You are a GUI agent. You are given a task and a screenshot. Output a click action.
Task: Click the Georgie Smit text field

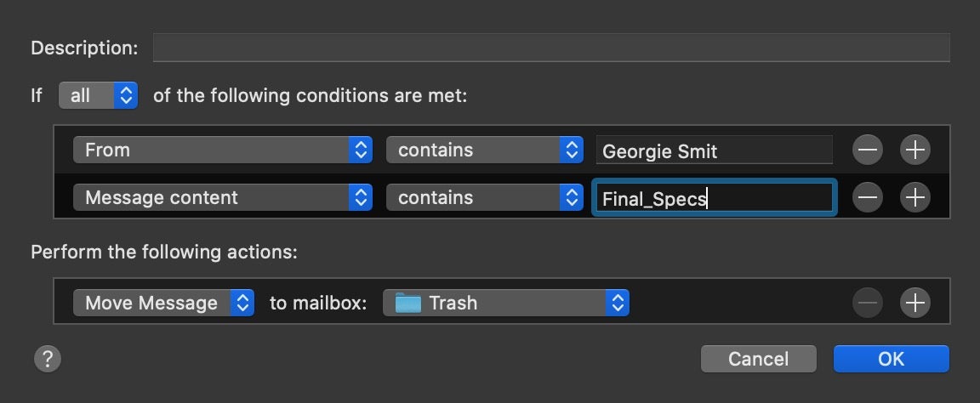[x=713, y=151]
